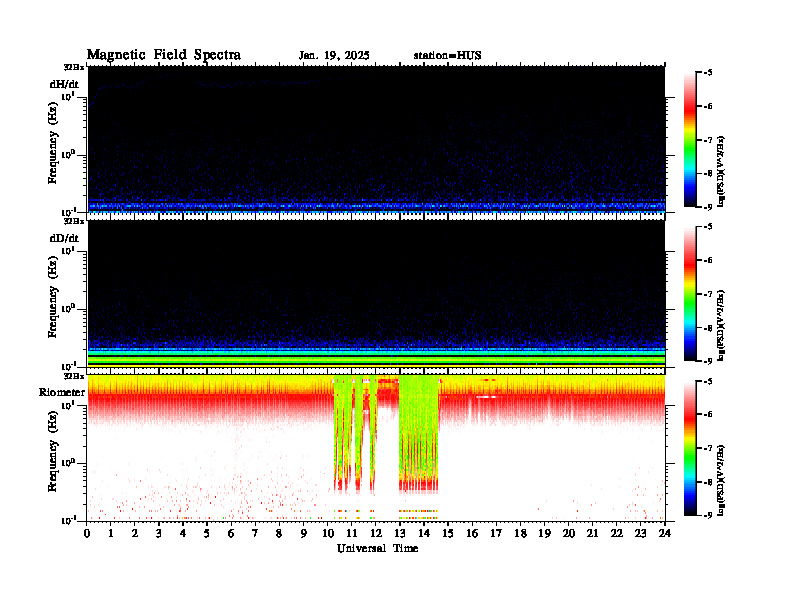The height and width of the screenshot is (612, 792).
Task: Click the '10' hour tick label
Action: pos(328,533)
